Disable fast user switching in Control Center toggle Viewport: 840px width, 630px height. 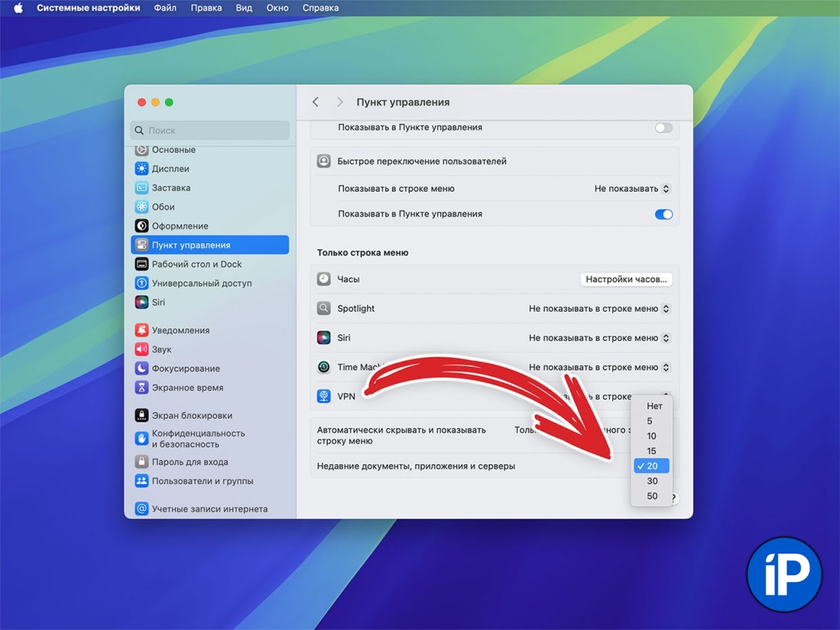tap(663, 214)
